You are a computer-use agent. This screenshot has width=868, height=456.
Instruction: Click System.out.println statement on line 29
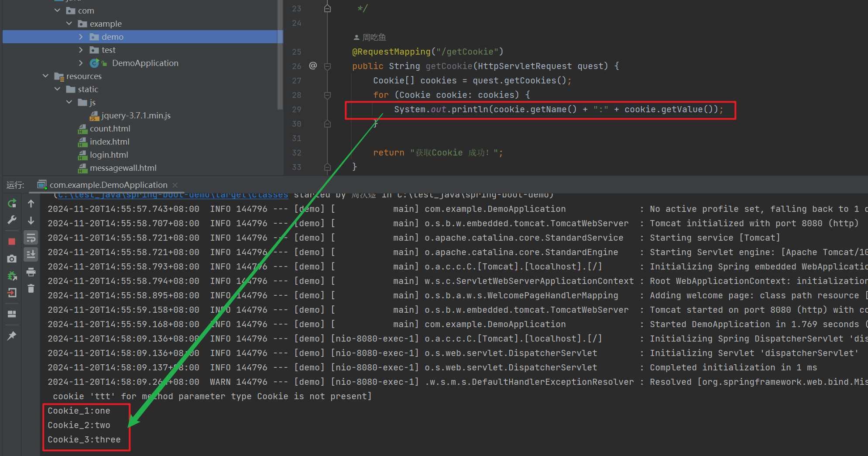[559, 109]
